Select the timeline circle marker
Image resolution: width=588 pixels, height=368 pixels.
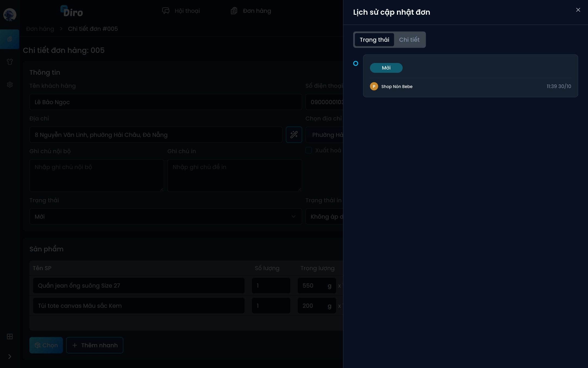356,64
